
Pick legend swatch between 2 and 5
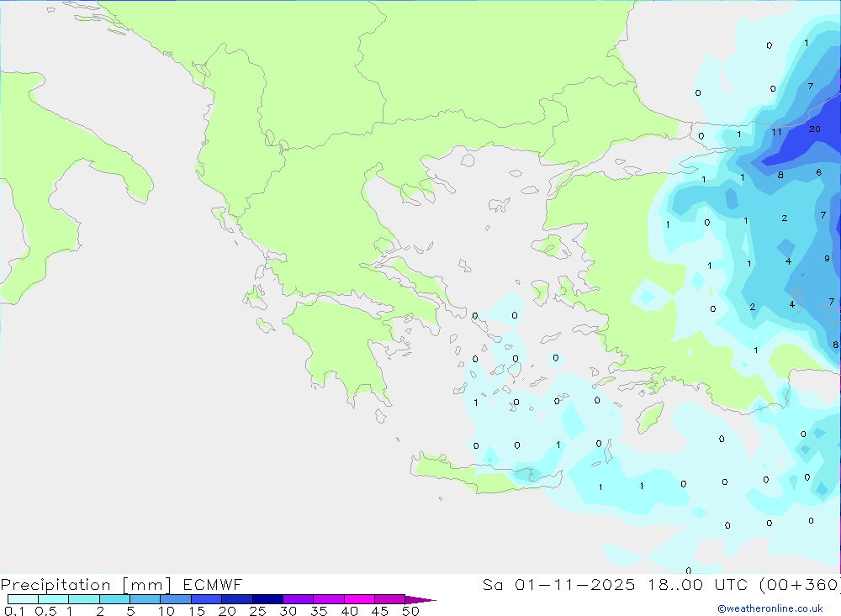[x=114, y=599]
